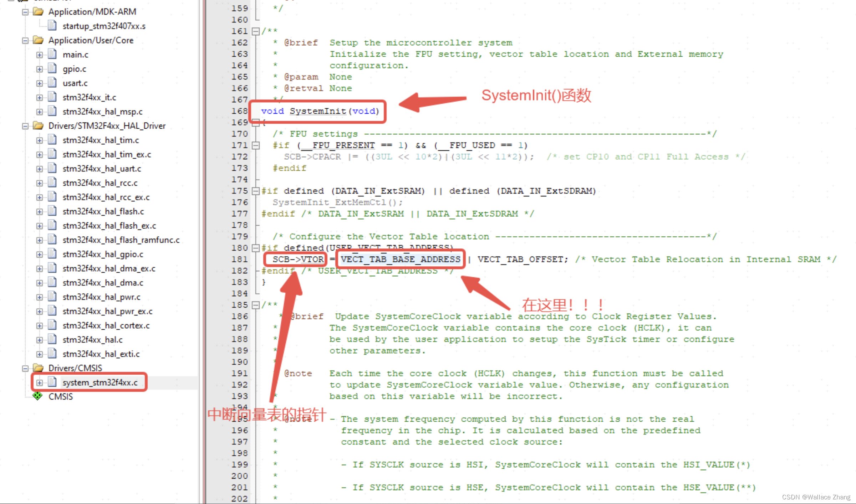
Task: Select system_stm32f4xx.c in the project tree
Action: pyautogui.click(x=100, y=382)
